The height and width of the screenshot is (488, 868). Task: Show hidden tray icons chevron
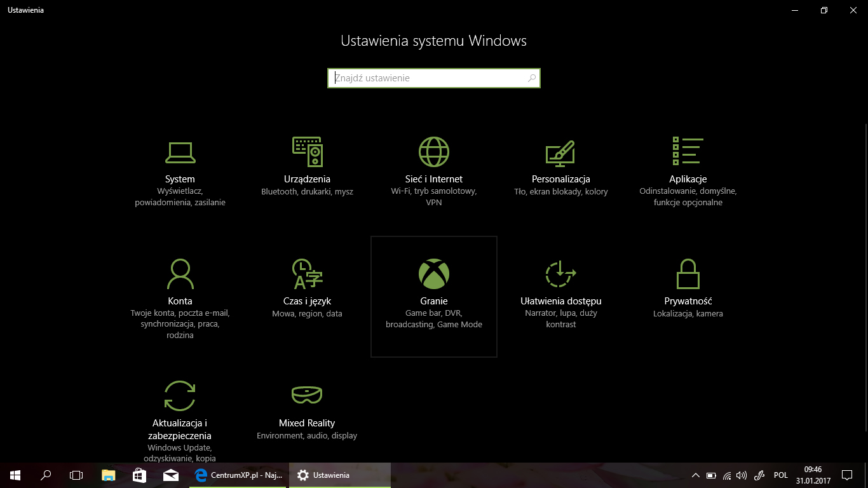(x=696, y=475)
